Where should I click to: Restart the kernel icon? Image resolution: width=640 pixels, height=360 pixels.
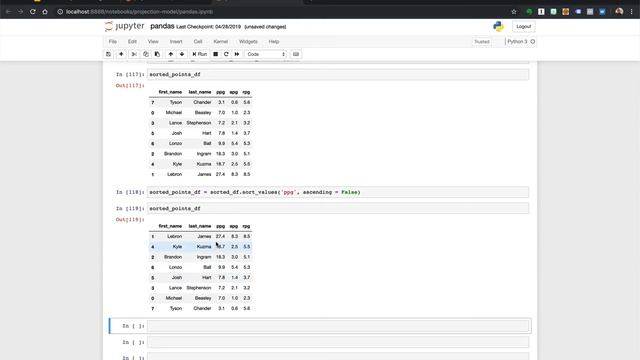[x=226, y=54]
